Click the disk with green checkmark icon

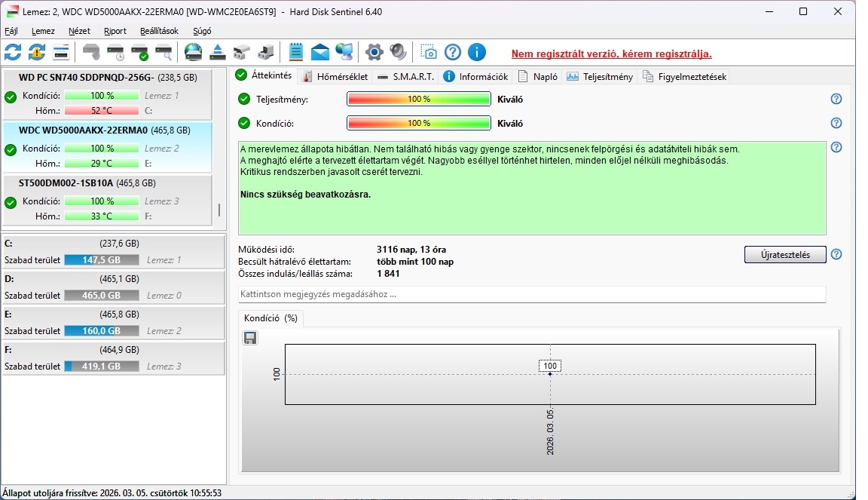tap(140, 53)
